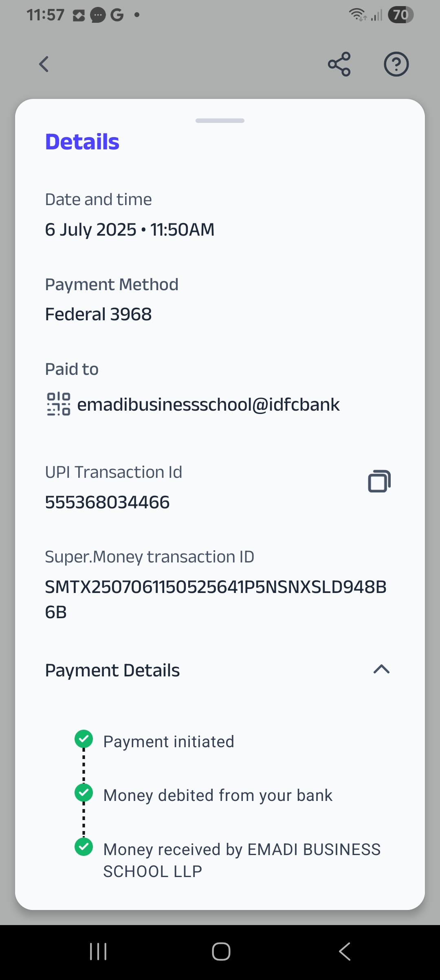
Task: Tap the Details heading
Action: click(82, 142)
